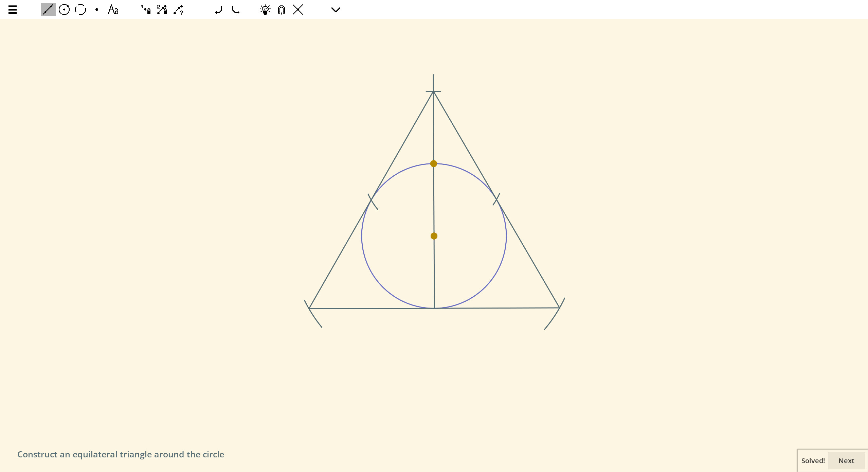Select the Point tool
Image resolution: width=868 pixels, height=472 pixels.
96,10
